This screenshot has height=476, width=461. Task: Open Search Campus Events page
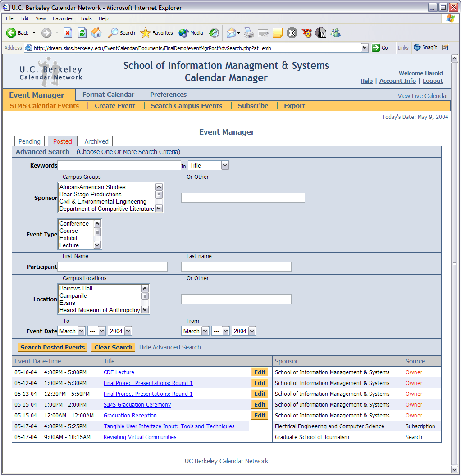click(x=187, y=106)
